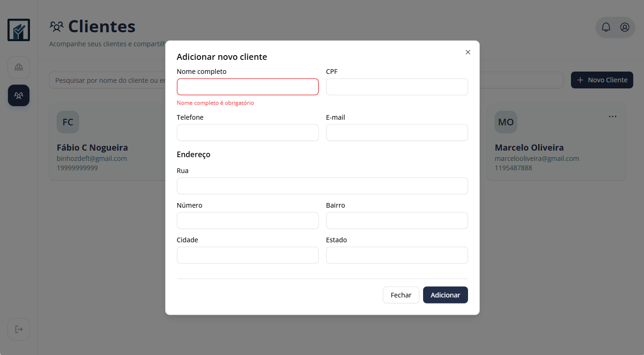644x355 pixels.
Task: Click the Cidade input field
Action: 248,255
